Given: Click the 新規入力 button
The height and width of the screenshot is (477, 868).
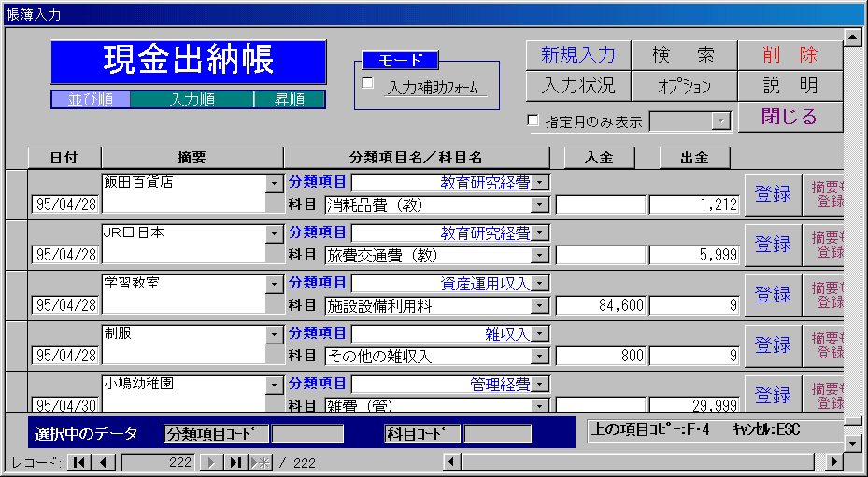Looking at the screenshot, I should point(577,55).
